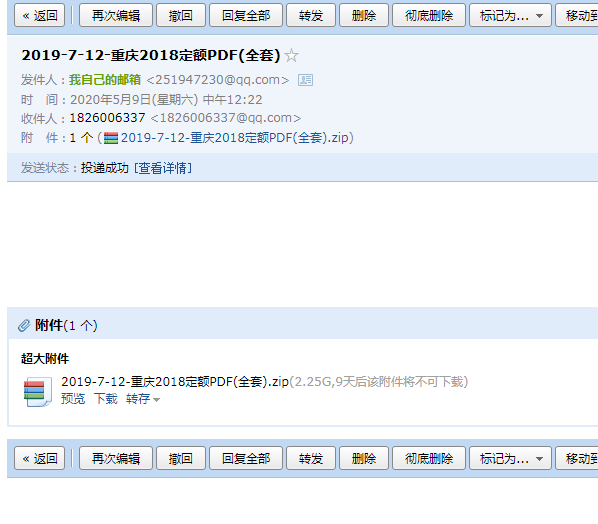Screen dimensions: 598x524
Task: Click sender name 我自己的邮箱
Action: (104, 80)
